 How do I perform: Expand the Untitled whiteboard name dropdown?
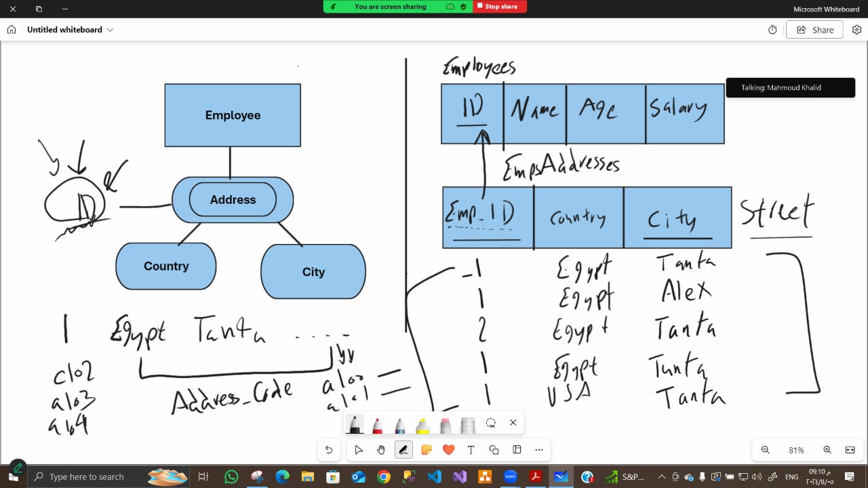click(x=111, y=30)
